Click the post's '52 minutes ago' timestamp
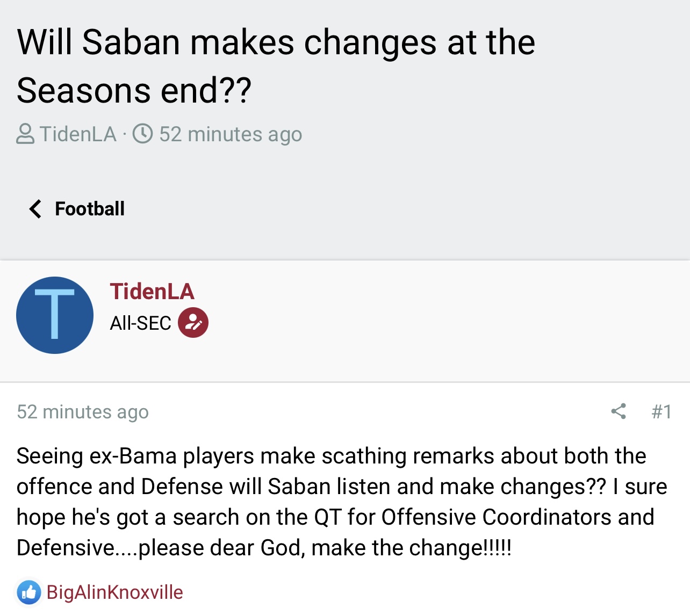Viewport: 690px width, 616px height. point(83,412)
